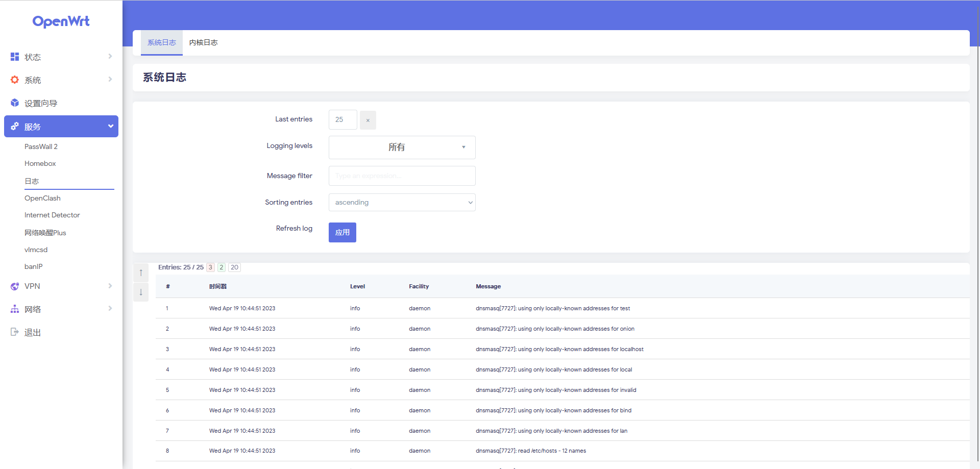Open the Sorting entries ascending dropdown
Screen dimensions: 980x469
point(402,202)
